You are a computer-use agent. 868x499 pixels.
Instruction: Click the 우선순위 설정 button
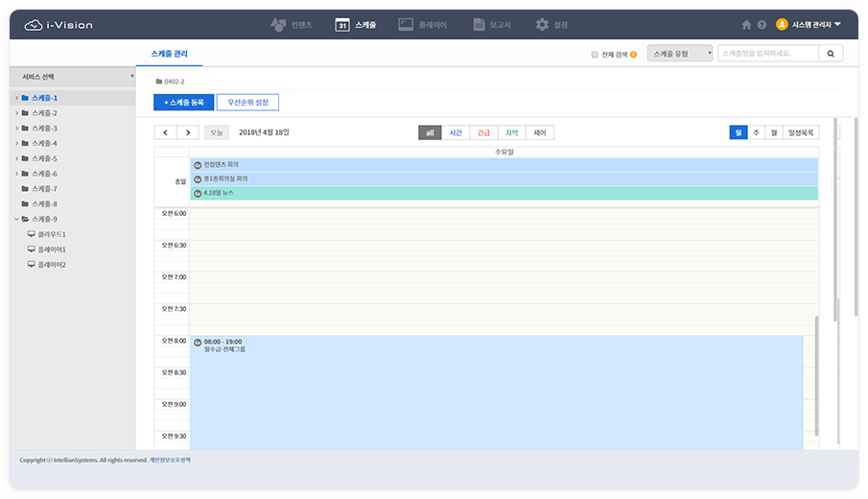click(247, 103)
